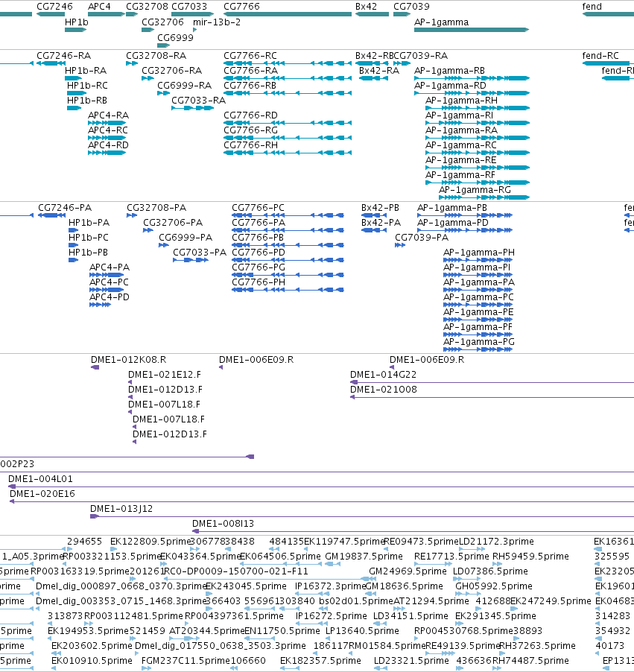Click the CG6999 gene label

pos(175,37)
